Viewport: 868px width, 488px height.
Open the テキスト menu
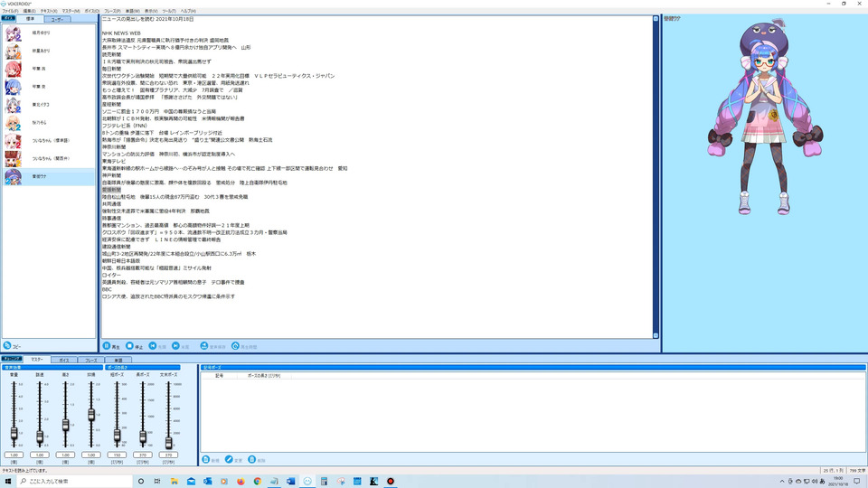(x=49, y=11)
